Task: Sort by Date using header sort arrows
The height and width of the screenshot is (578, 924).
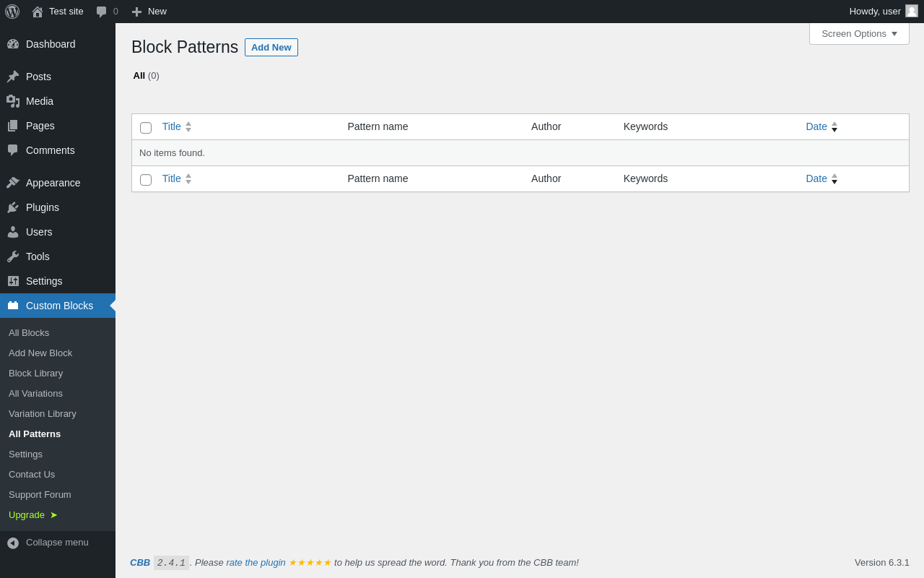Action: [834, 126]
